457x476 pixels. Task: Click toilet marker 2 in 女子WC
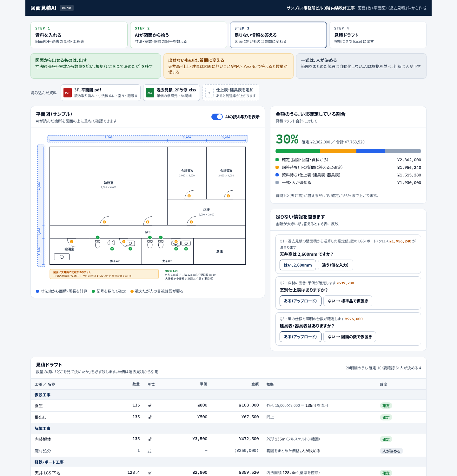tap(150, 237)
